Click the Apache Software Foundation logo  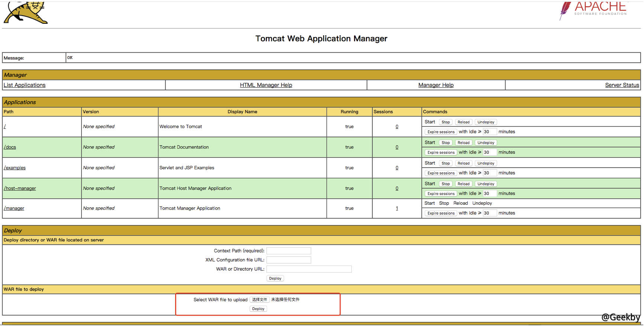(593, 10)
